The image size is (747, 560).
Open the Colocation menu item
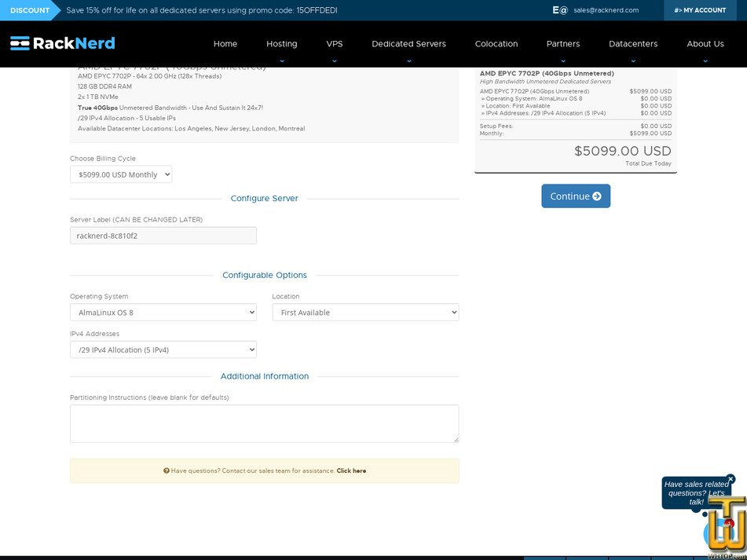[x=496, y=44]
